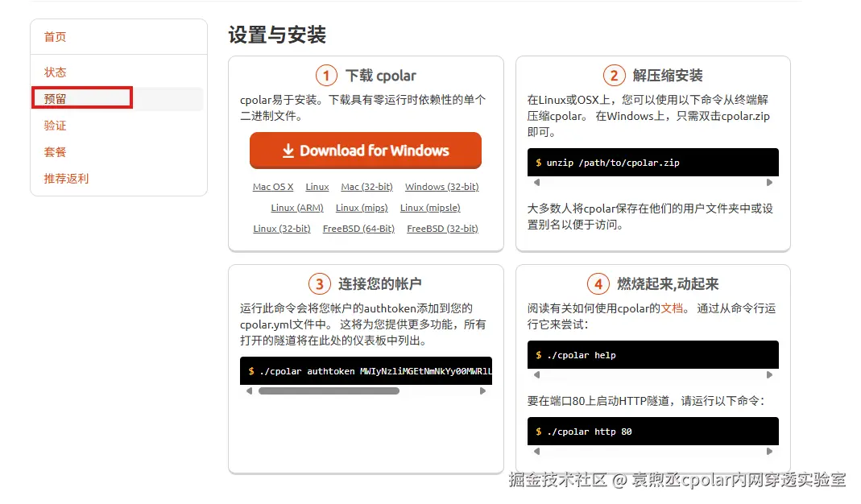The image size is (861, 504).
Task: Open the Linux (mipsle) download link
Action: click(x=430, y=208)
